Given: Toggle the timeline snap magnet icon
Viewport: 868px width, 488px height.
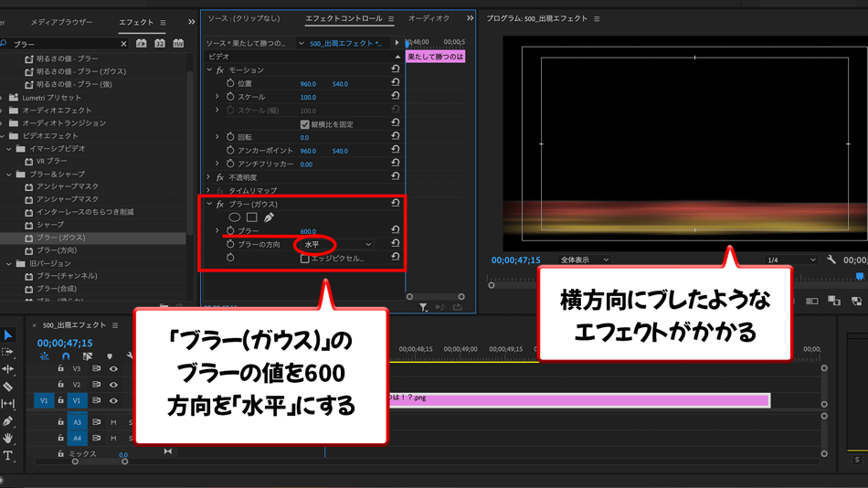Looking at the screenshot, I should pos(66,356).
